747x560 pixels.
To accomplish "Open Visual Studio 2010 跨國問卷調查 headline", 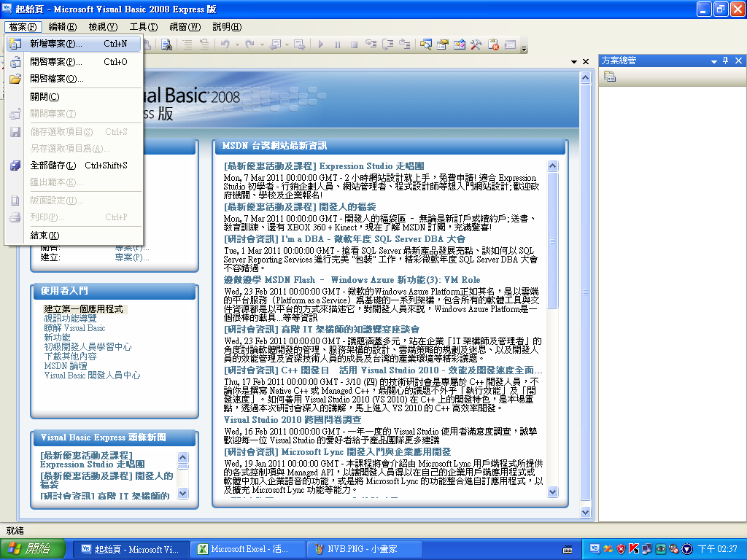I will point(293,419).
